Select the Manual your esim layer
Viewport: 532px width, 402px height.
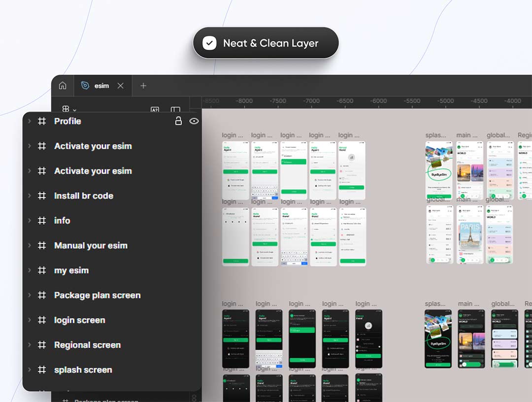91,245
